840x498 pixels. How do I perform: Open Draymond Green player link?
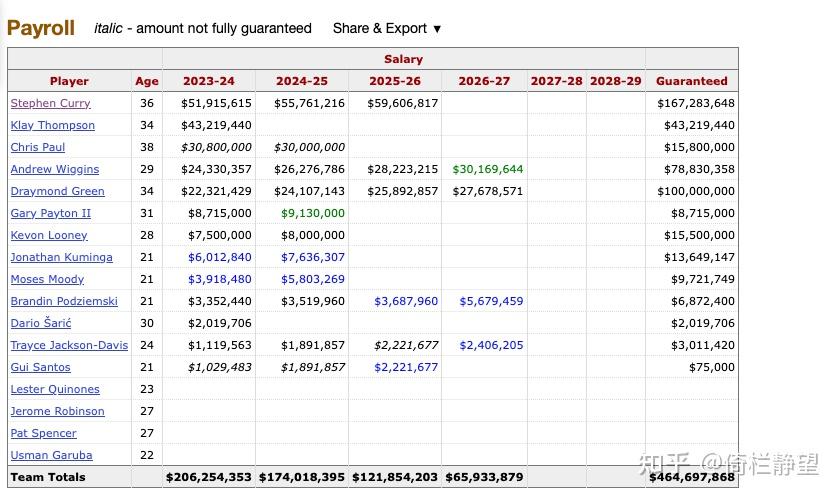(x=57, y=191)
